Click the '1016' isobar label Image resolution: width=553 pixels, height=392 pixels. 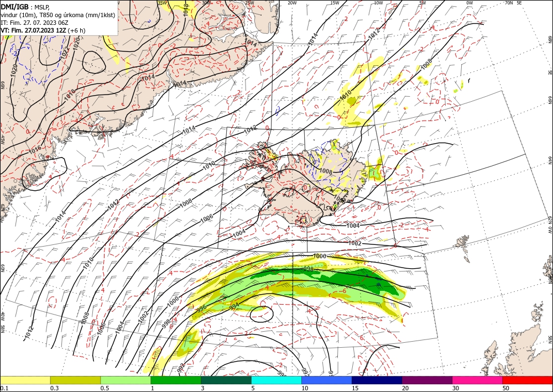[x=35, y=149]
